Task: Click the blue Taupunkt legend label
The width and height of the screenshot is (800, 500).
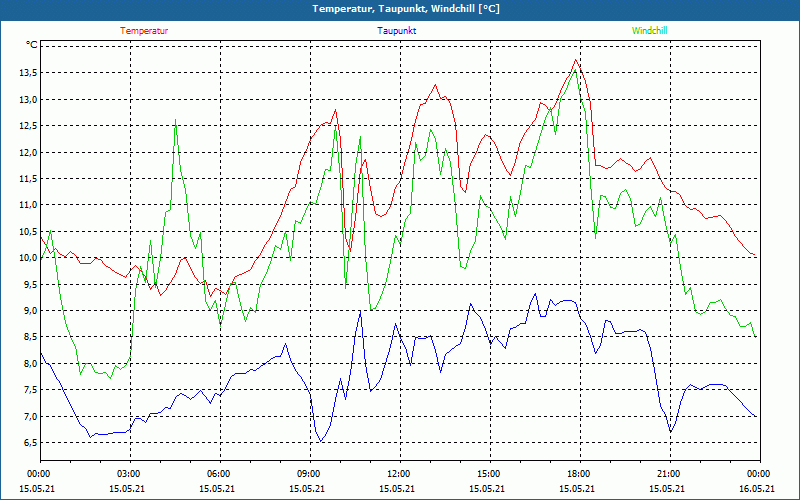Action: 396,31
